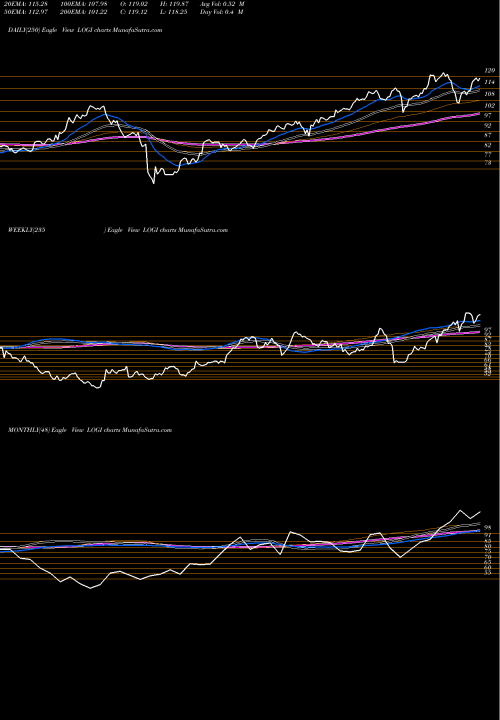Click the WEEKLY Eagle View LOGI chart title
500x720 pixels.
pyautogui.click(x=118, y=230)
